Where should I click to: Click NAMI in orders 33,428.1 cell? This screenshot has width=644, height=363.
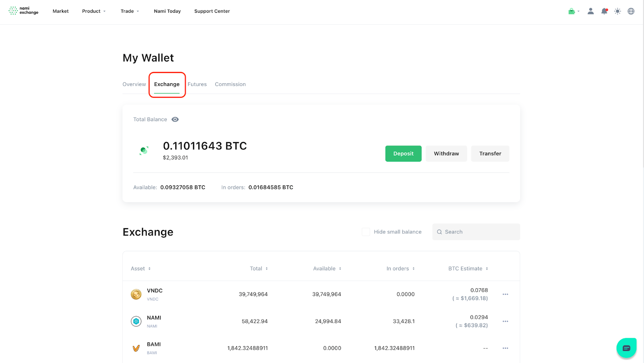pos(404,321)
